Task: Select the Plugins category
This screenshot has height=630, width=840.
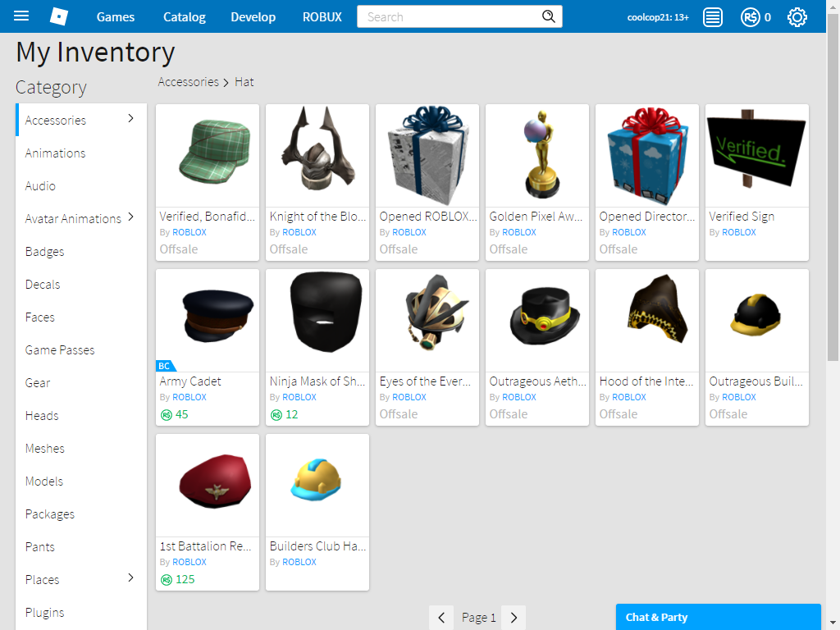Action: (x=81, y=612)
